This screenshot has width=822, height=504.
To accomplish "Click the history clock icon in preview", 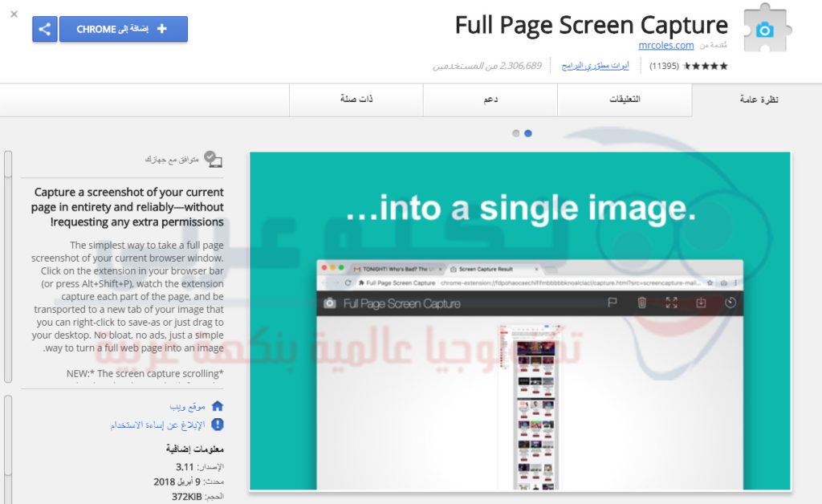I will [730, 303].
